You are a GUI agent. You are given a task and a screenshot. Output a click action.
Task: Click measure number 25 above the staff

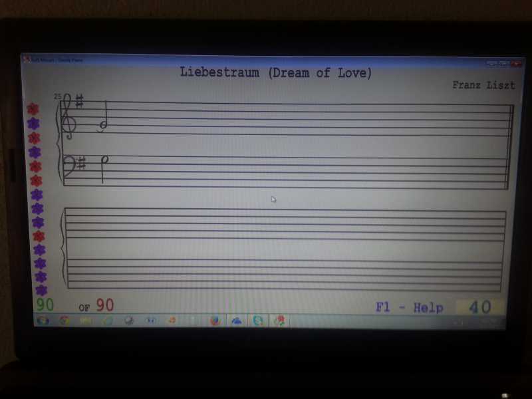coord(57,96)
